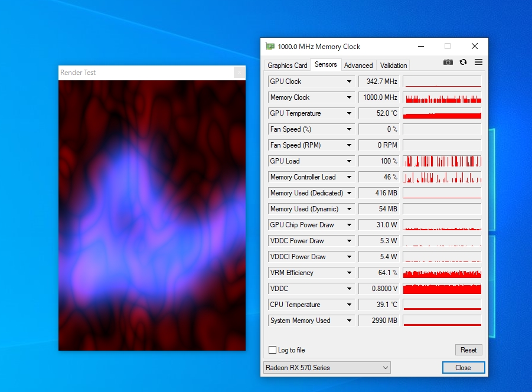Switch to the Graphics Card tab
Viewport: 532px width, 392px height.
[288, 66]
